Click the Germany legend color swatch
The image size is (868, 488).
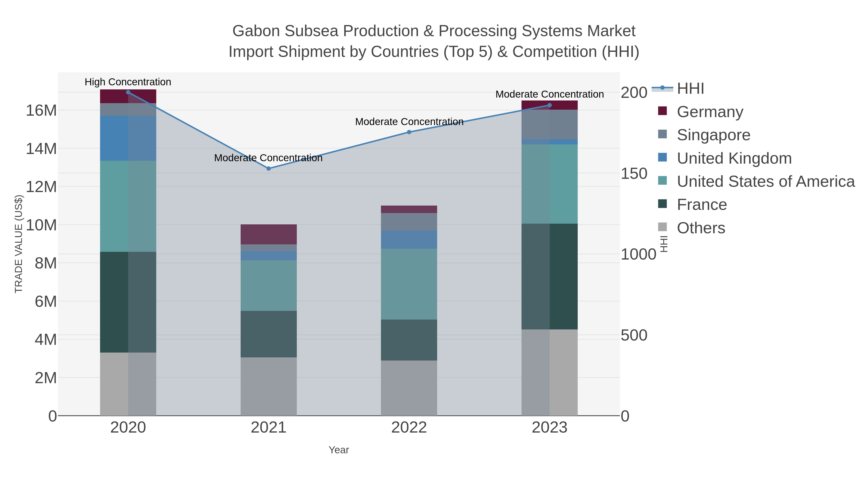click(663, 111)
